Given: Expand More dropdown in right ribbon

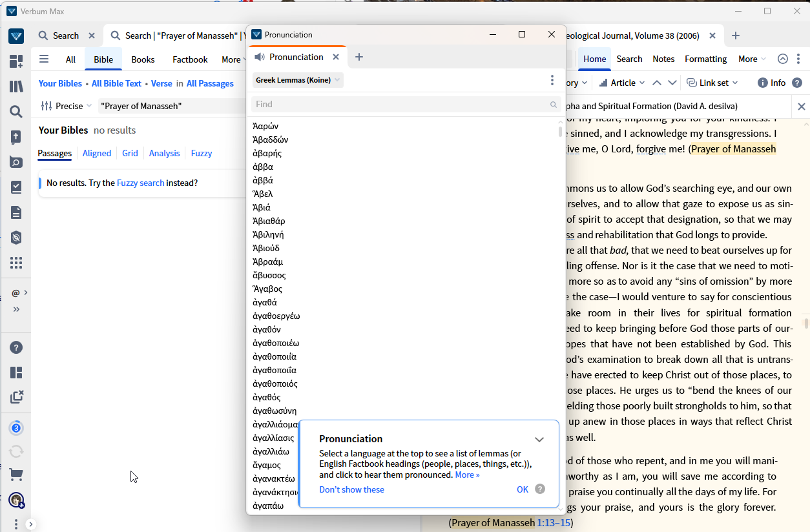Looking at the screenshot, I should [752, 59].
